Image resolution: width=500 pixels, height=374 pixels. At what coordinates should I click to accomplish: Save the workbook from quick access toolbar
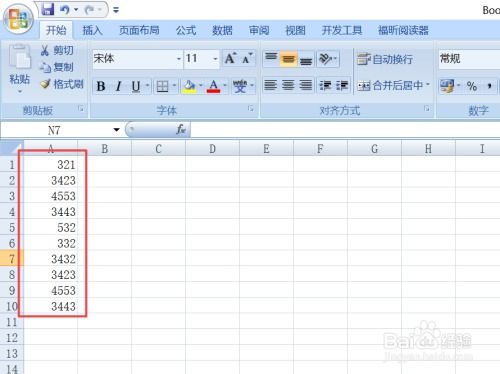[48, 9]
